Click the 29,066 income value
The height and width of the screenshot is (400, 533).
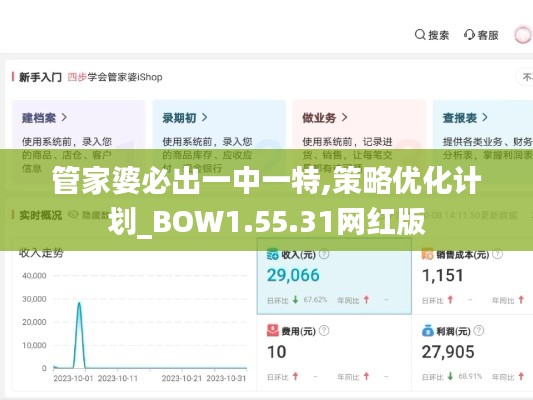point(293,275)
